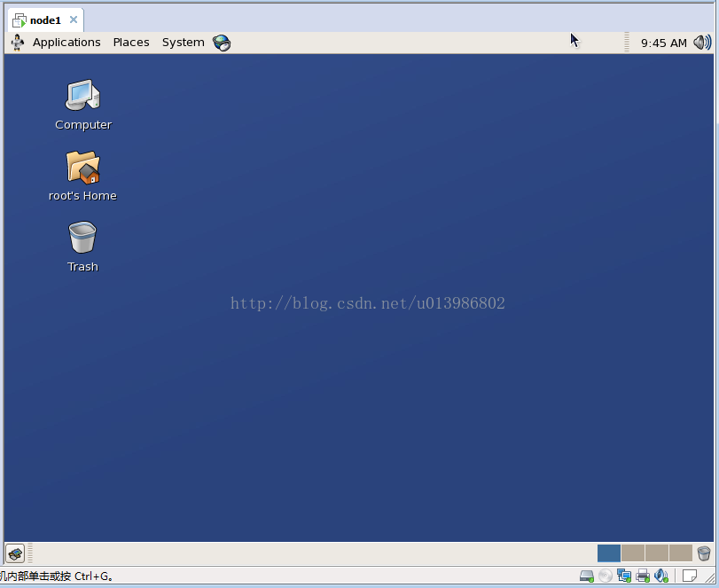Click the Show Desktop button in bottom panel
The height and width of the screenshot is (588, 719).
click(x=15, y=553)
